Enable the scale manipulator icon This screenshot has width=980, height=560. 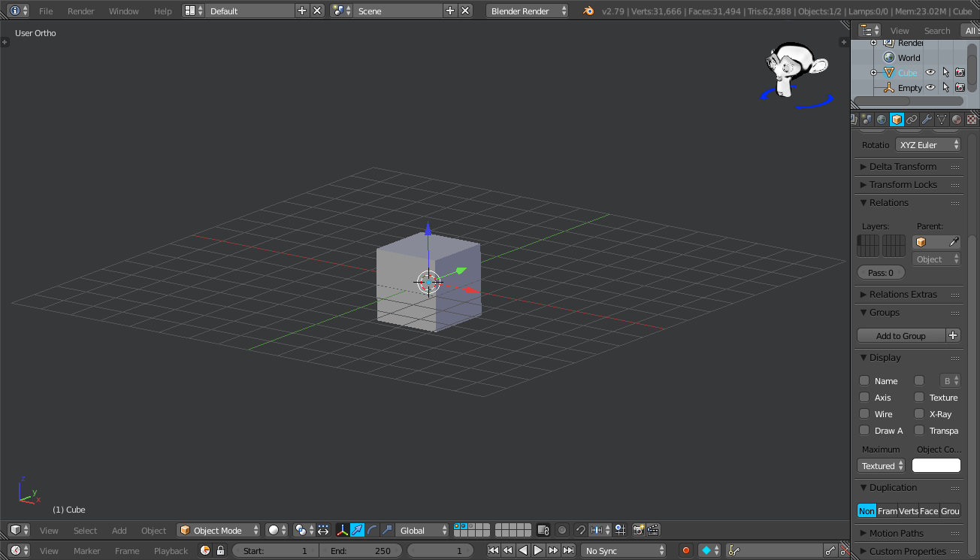(387, 530)
